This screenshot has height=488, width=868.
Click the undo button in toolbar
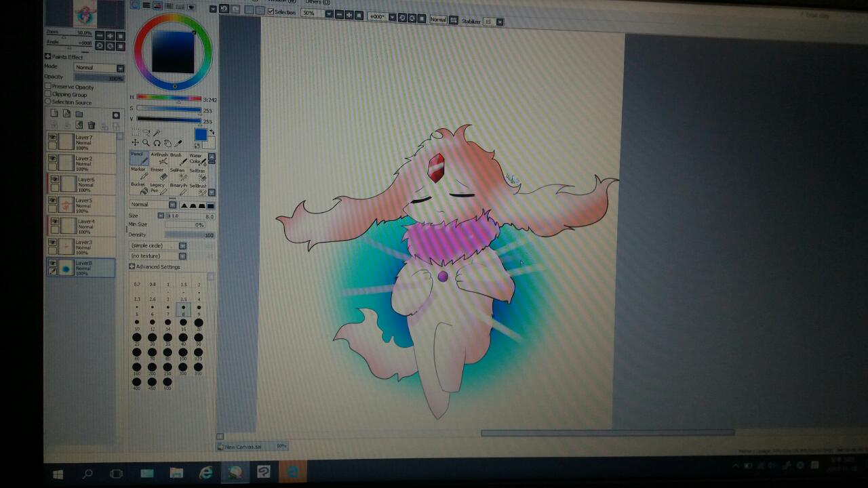tap(224, 9)
